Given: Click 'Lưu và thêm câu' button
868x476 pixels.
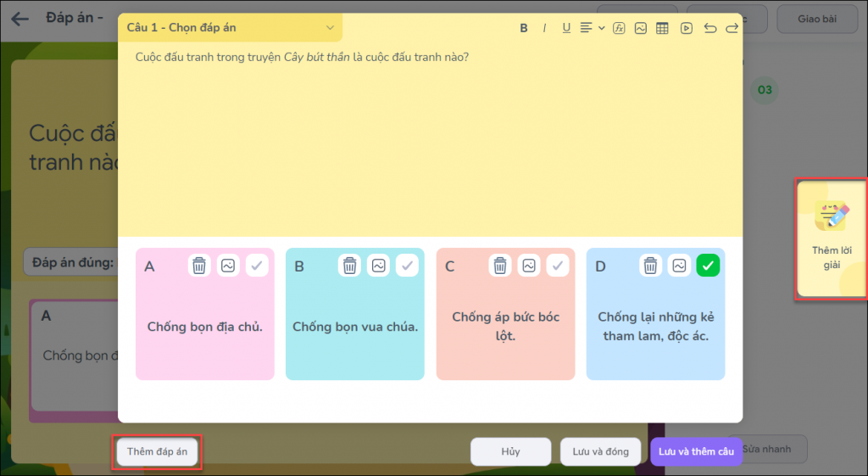Looking at the screenshot, I should pos(696,451).
